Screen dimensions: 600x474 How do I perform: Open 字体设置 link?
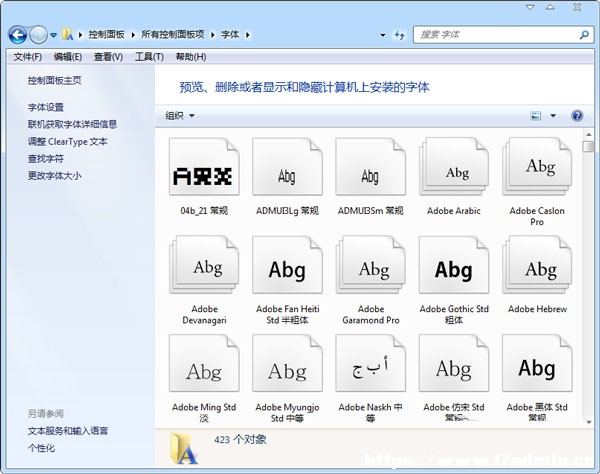[46, 107]
